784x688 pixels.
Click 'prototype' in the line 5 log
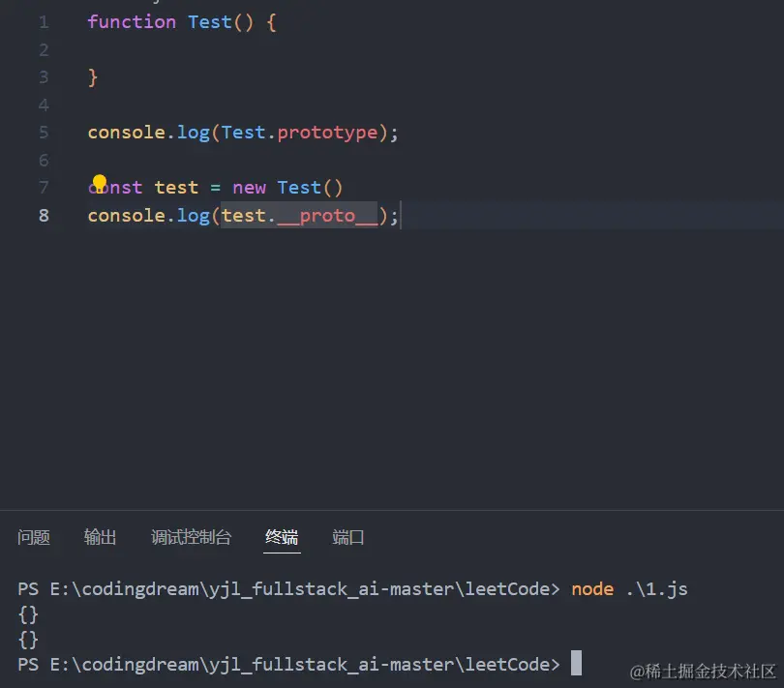327,133
